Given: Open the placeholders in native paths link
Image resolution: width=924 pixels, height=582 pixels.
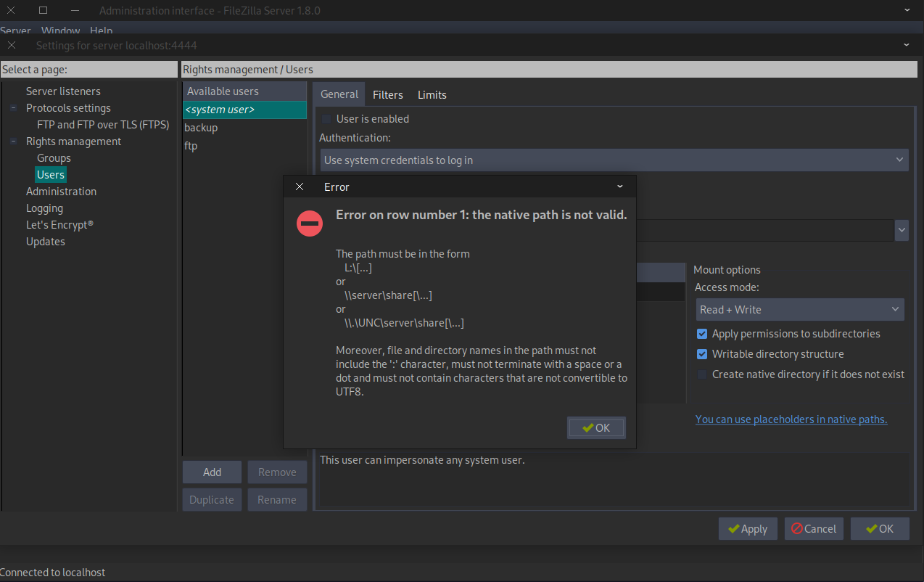Looking at the screenshot, I should tap(791, 419).
